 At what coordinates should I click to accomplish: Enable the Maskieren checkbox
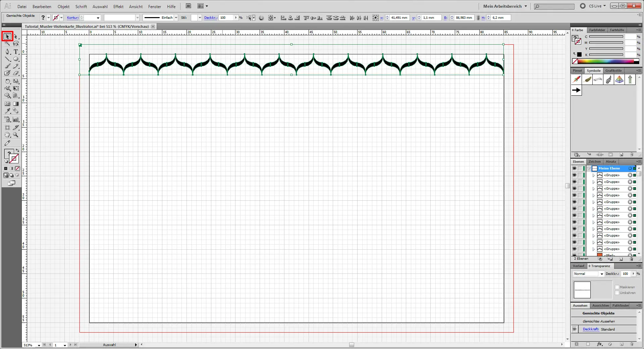(617, 287)
